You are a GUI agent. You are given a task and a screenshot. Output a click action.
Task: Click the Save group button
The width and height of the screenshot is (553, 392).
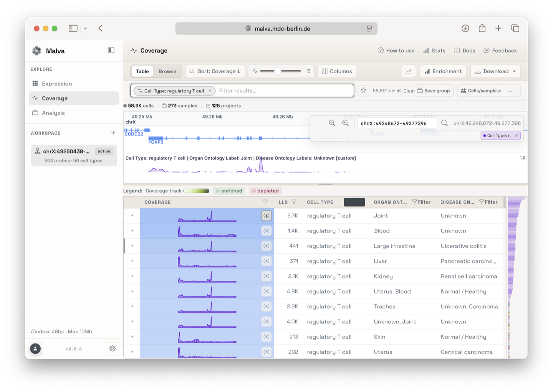(x=433, y=91)
